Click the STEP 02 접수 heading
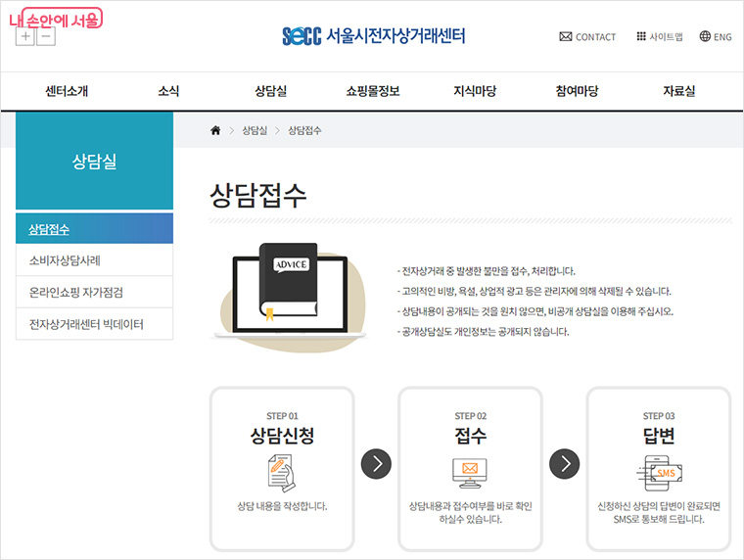Image resolution: width=744 pixels, height=560 pixels. [x=470, y=436]
